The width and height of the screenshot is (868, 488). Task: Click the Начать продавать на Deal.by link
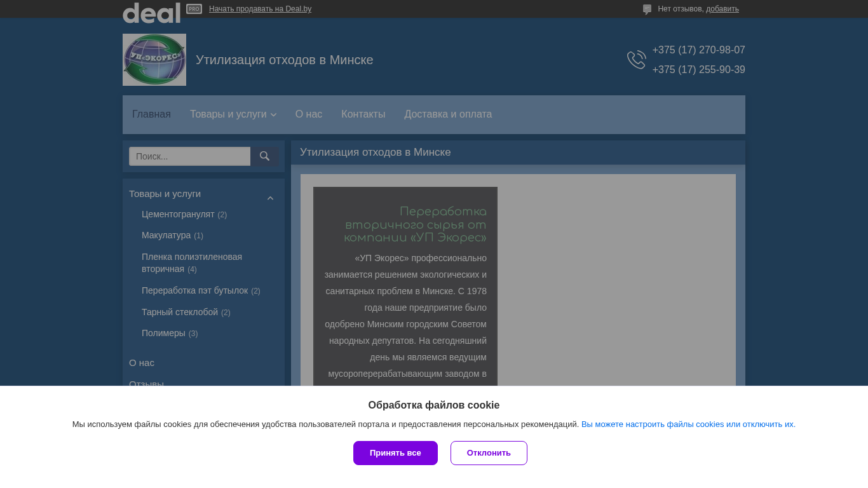coord(260,9)
